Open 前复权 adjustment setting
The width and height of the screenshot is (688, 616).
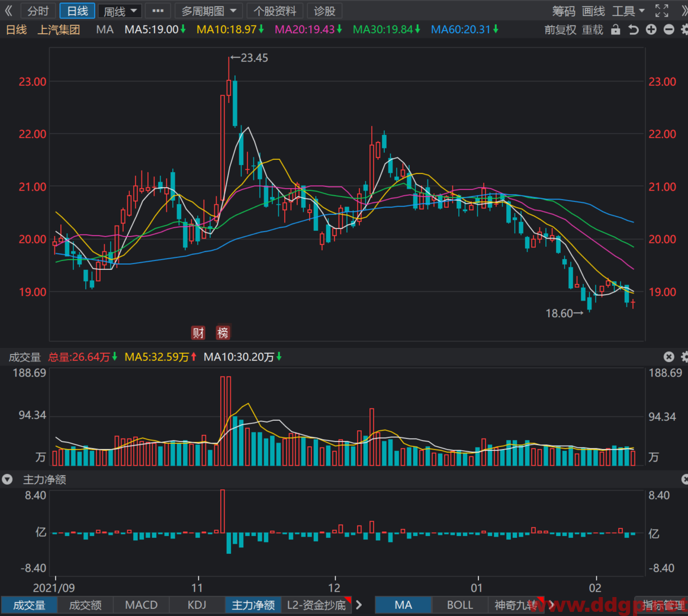tap(560, 30)
